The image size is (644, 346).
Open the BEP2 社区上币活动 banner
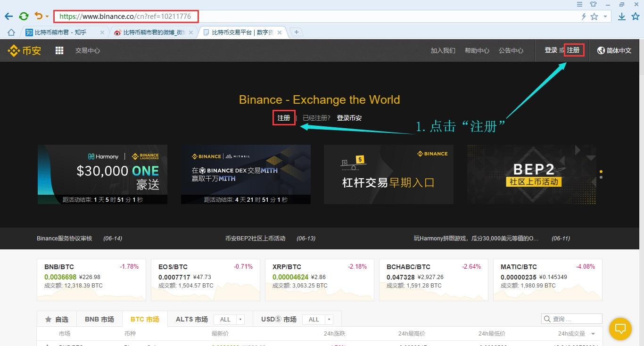click(x=532, y=174)
